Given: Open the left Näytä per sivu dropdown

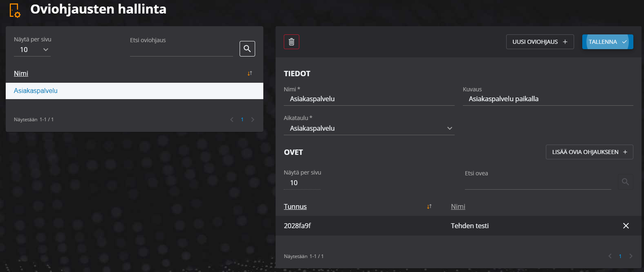Looking at the screenshot, I should click(32, 50).
